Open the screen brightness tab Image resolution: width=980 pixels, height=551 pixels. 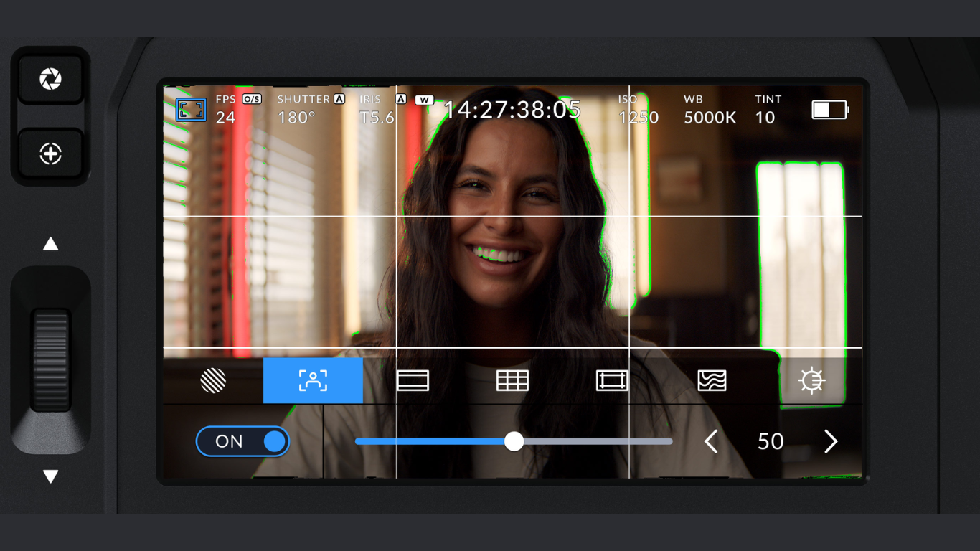(812, 381)
